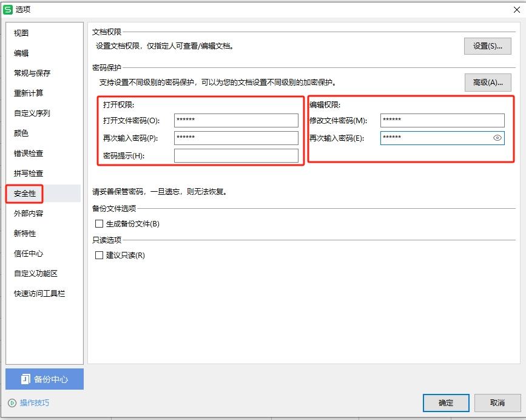Click the 密码提示(H) input box

(x=236, y=155)
